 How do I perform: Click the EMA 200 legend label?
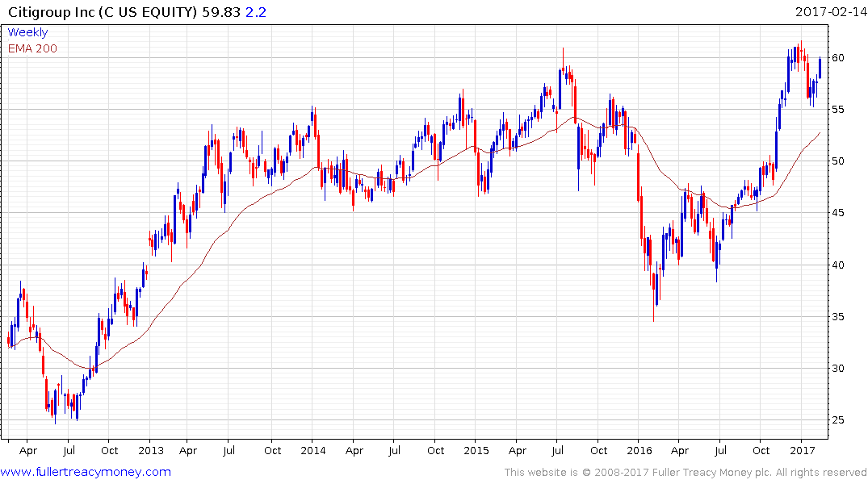pos(32,48)
